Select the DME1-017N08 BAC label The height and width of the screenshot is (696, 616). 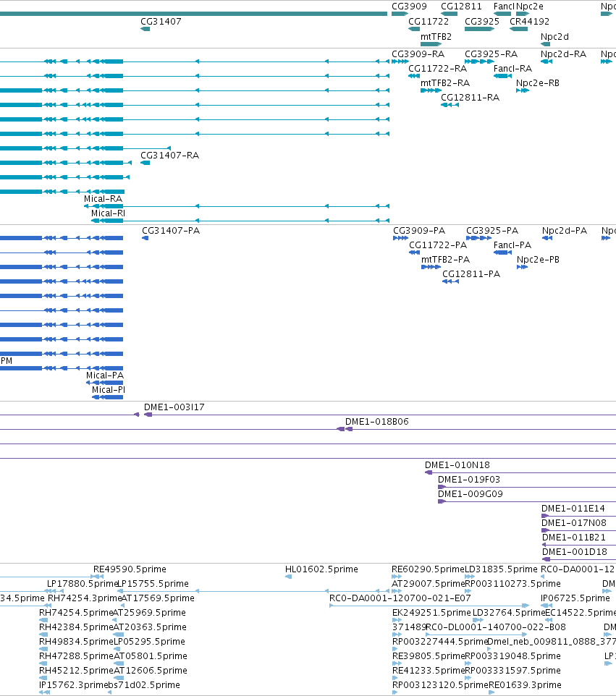pyautogui.click(x=574, y=523)
